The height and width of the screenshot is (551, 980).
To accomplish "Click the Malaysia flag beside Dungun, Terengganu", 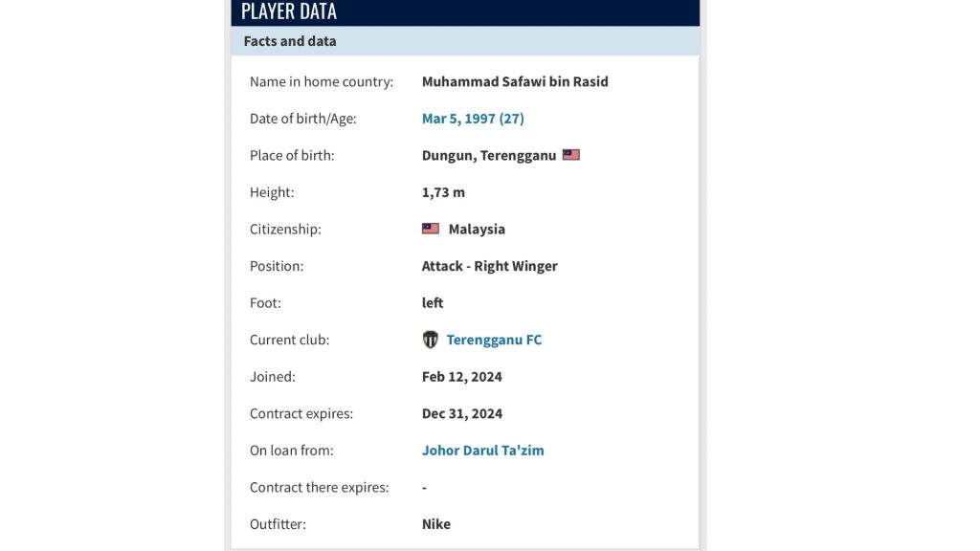I will point(570,154).
